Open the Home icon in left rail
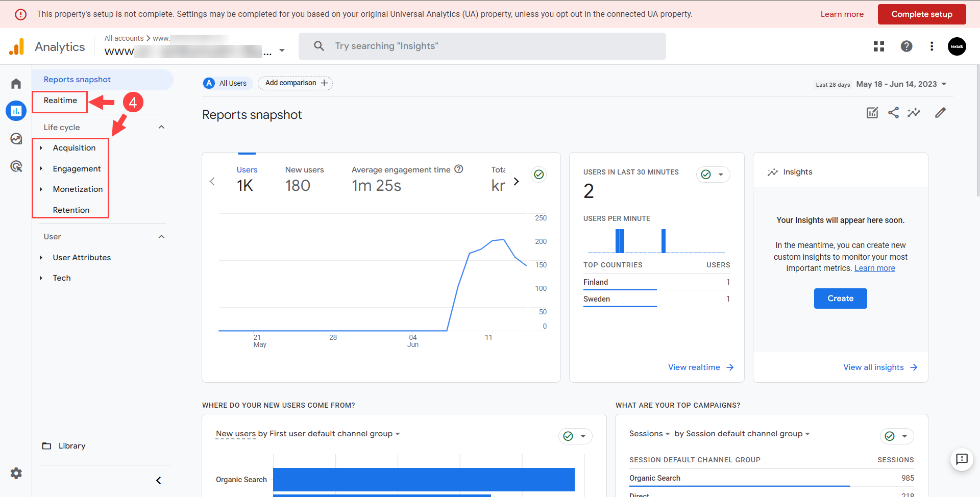This screenshot has width=980, height=497. [16, 84]
